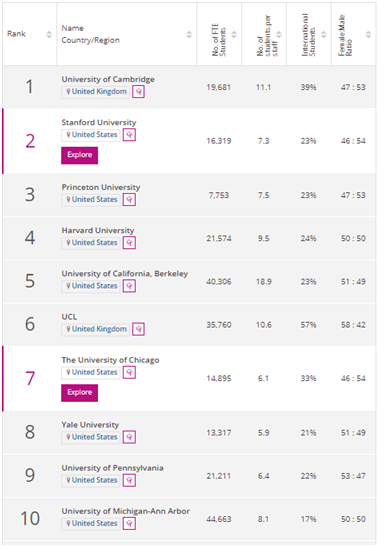Sort by No. of students per staff
The image size is (384, 547).
pyautogui.click(x=279, y=34)
